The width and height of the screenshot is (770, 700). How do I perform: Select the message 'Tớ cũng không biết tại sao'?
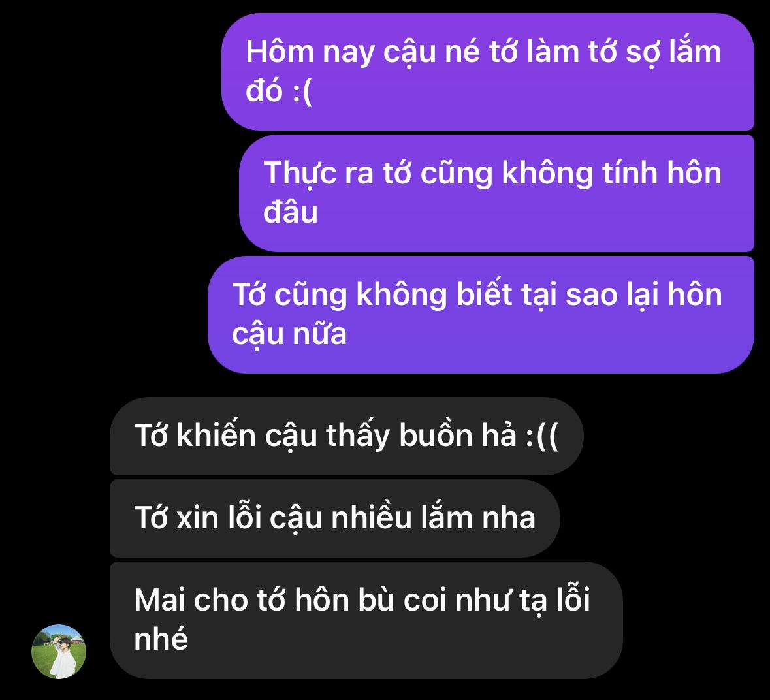point(481,315)
